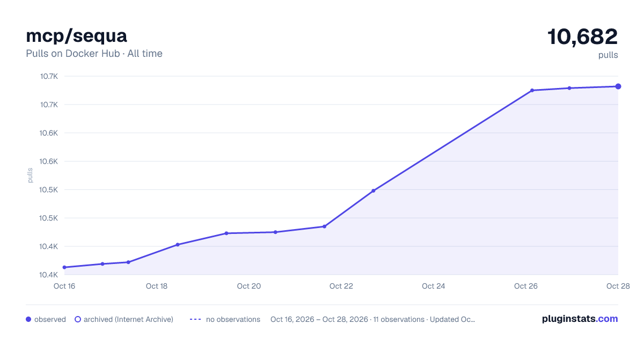Click the filled dot icon beside observed
644x338 pixels.
click(x=28, y=319)
